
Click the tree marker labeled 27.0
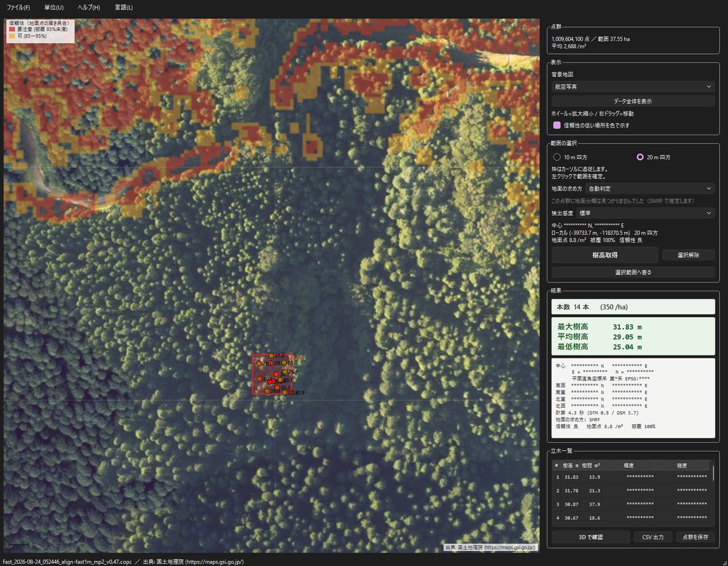coord(271,356)
